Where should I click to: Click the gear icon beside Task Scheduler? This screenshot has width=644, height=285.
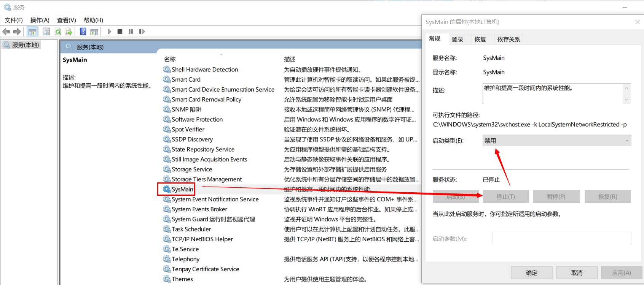[x=167, y=229]
